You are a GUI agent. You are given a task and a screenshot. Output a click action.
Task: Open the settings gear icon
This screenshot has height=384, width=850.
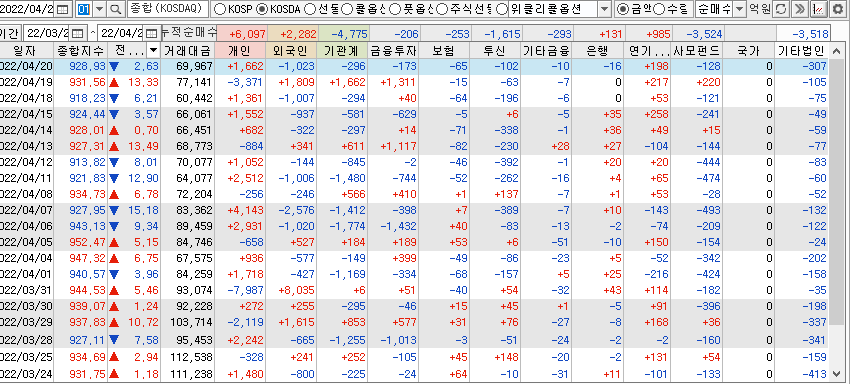click(x=838, y=9)
